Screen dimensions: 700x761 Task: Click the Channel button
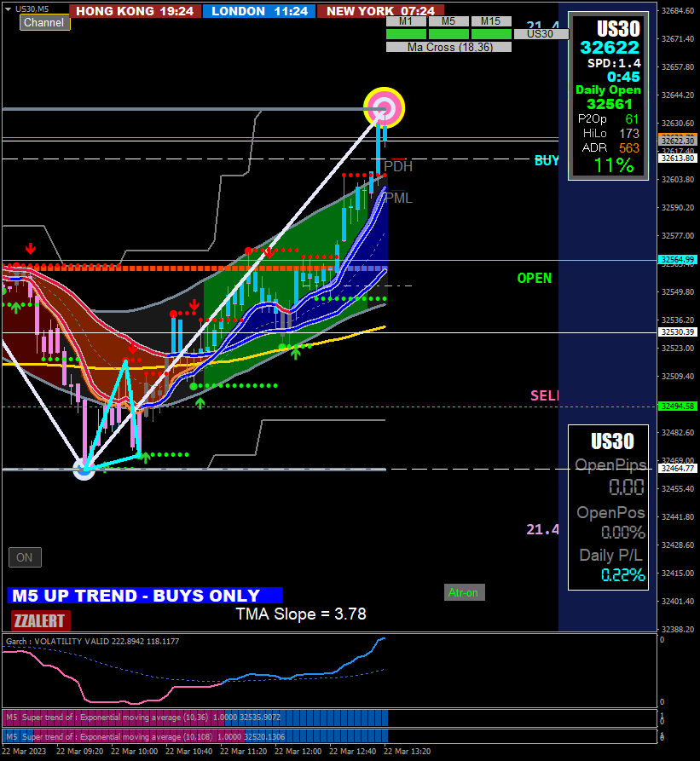(44, 22)
